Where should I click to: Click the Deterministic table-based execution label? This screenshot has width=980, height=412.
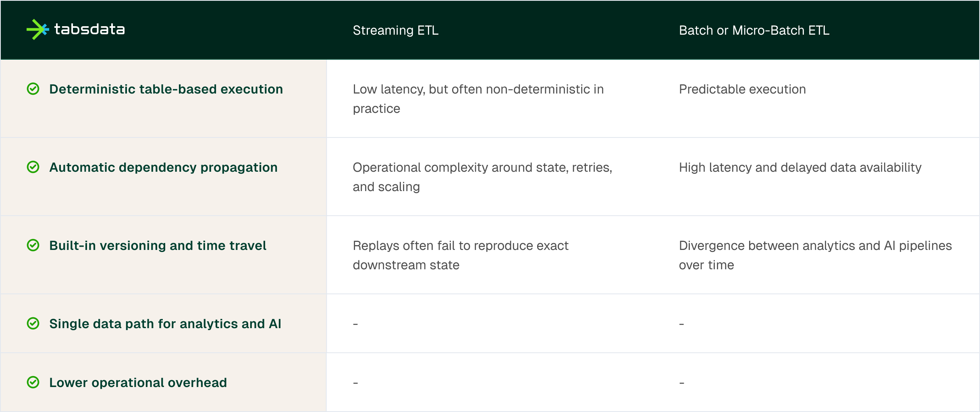[x=166, y=89]
